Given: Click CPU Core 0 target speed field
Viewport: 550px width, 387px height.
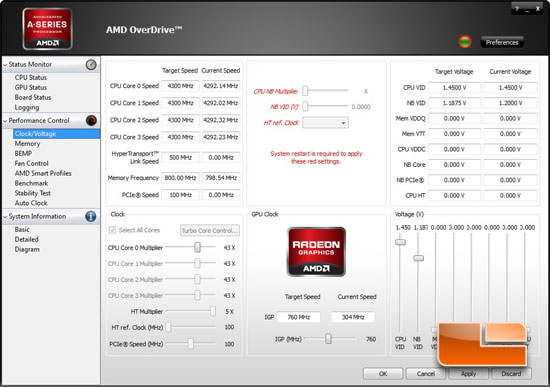Looking at the screenshot, I should point(180,86).
